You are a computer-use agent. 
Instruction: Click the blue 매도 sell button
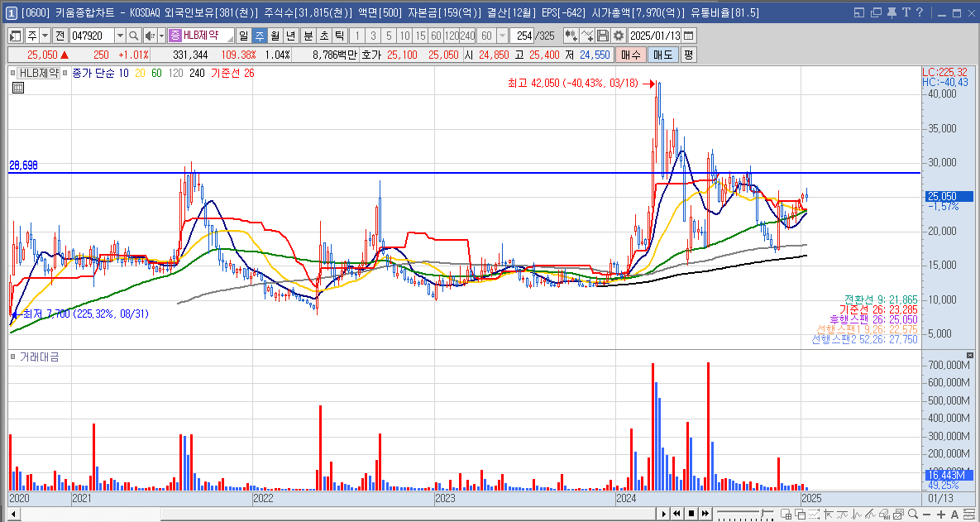(662, 55)
